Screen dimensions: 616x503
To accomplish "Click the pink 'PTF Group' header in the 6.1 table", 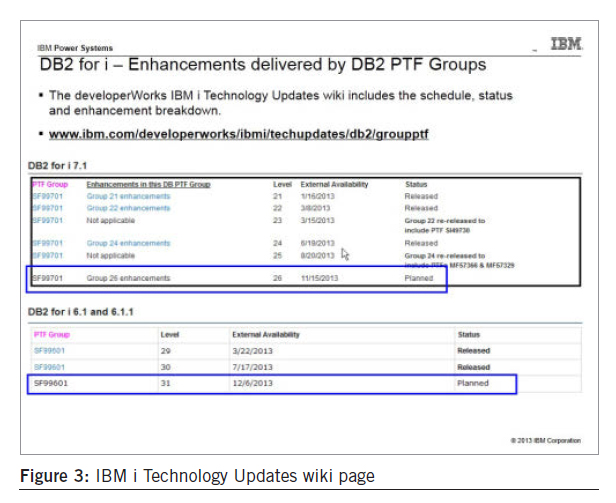I will click(x=52, y=335).
